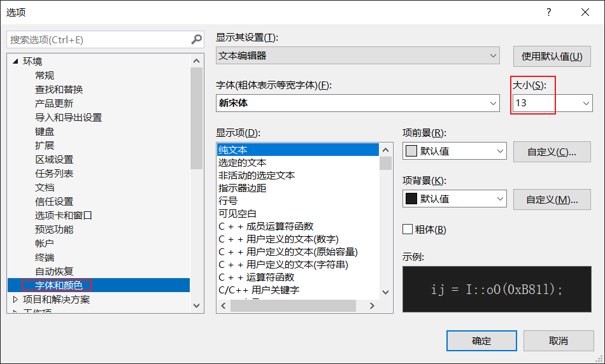Expand the 项目和解决方案 node
605x364 pixels.
(x=15, y=299)
